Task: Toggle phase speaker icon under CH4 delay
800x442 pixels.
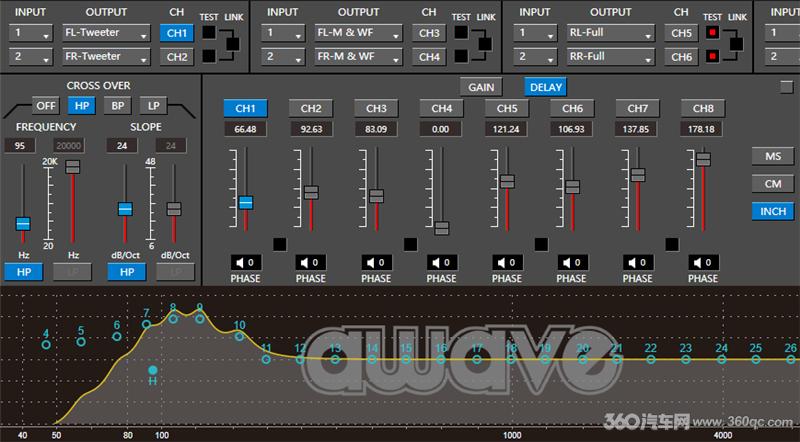Action: [x=442, y=262]
